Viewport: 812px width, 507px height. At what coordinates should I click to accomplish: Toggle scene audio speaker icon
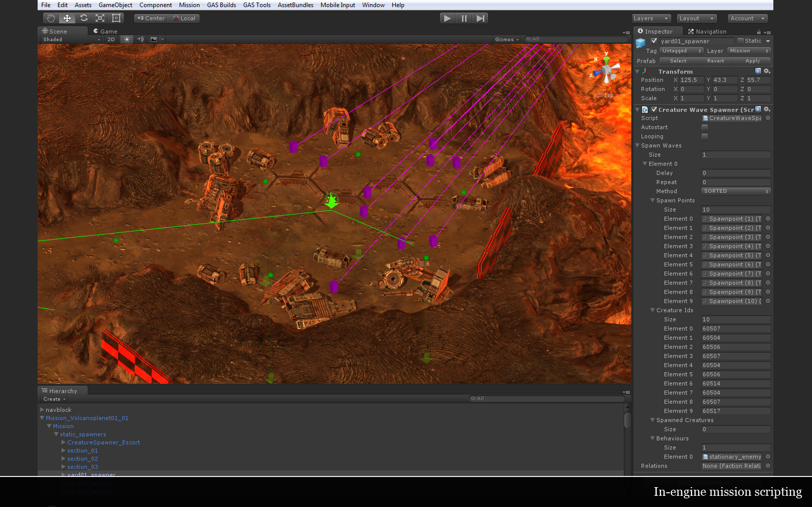click(140, 39)
